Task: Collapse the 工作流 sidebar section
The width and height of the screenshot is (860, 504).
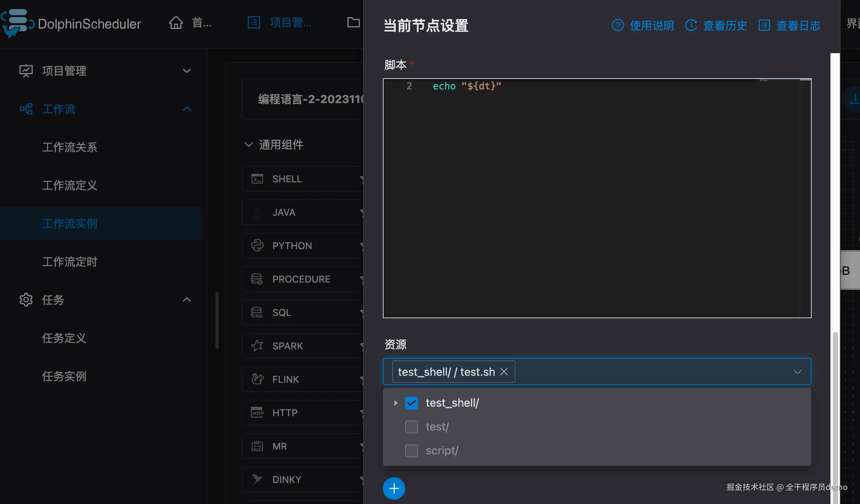Action: tap(187, 109)
